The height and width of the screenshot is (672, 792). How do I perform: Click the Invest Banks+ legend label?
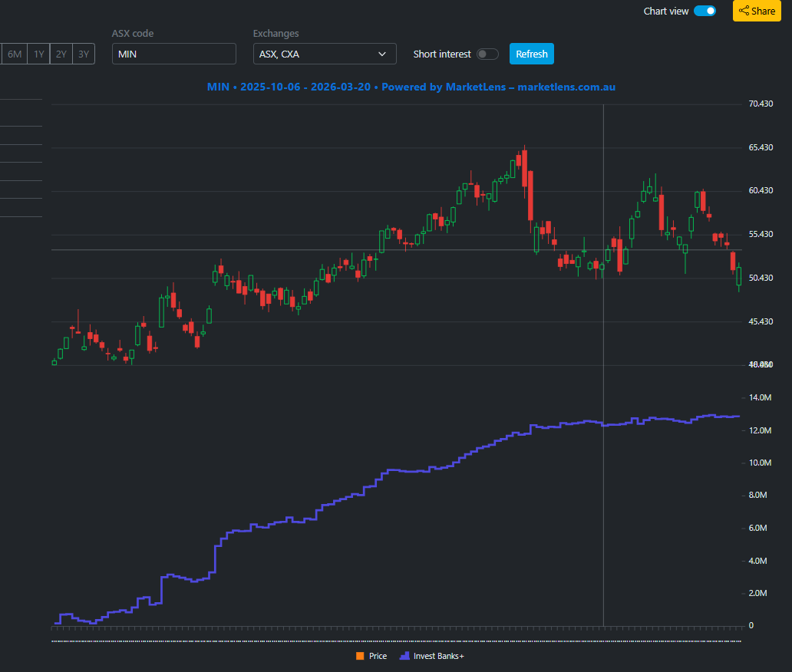[x=438, y=656]
